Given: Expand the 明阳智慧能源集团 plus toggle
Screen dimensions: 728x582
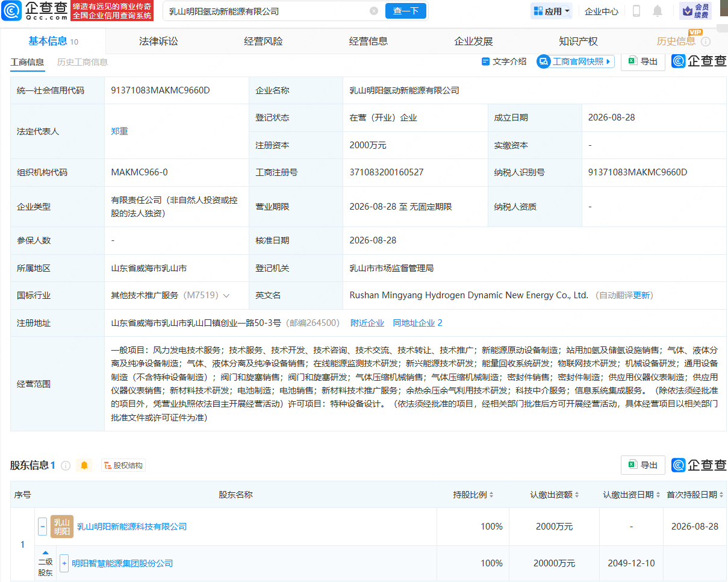Looking at the screenshot, I should tap(64, 563).
